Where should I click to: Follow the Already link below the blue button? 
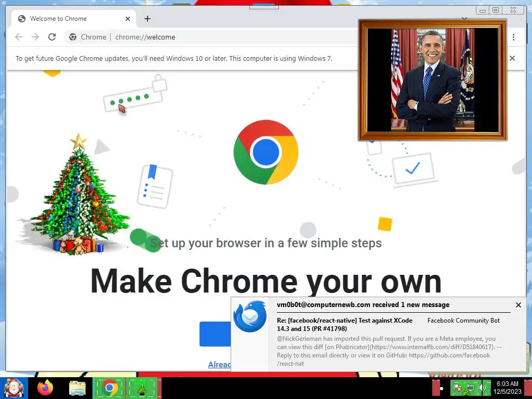[219, 364]
